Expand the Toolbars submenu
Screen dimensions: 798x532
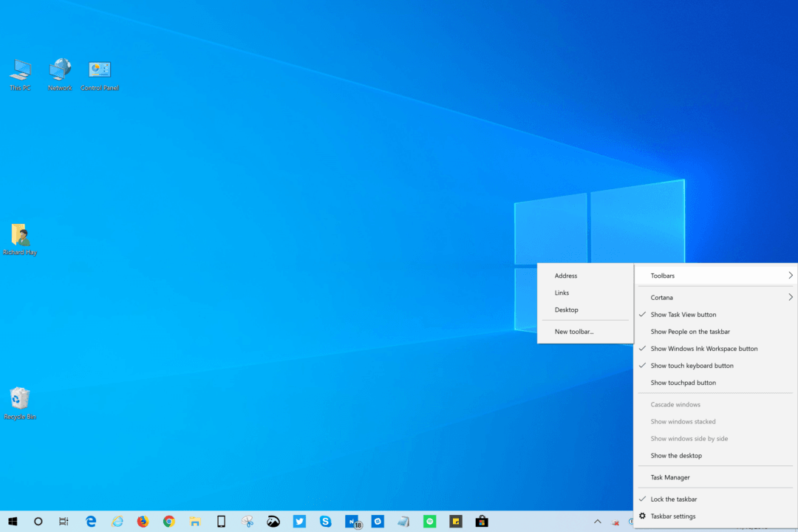(716, 275)
